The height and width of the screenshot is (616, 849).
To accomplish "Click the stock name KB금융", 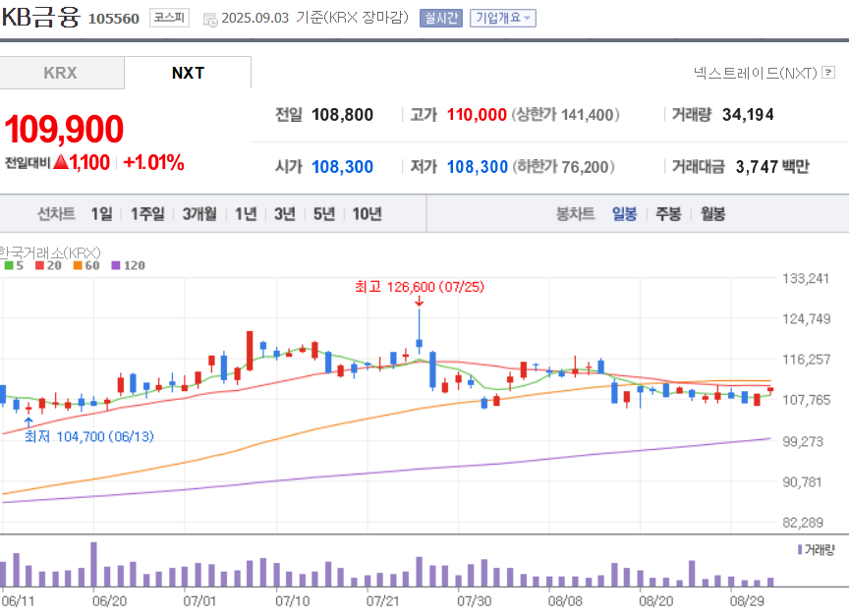I will pyautogui.click(x=40, y=17).
